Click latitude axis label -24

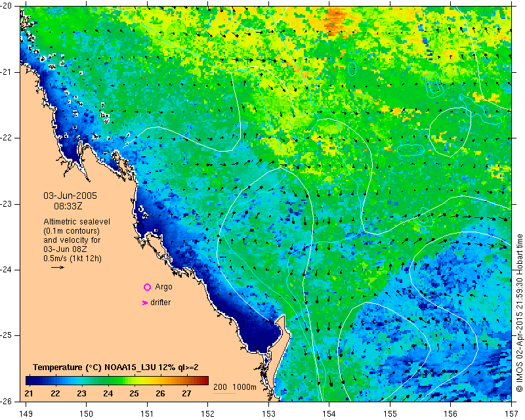6,270
